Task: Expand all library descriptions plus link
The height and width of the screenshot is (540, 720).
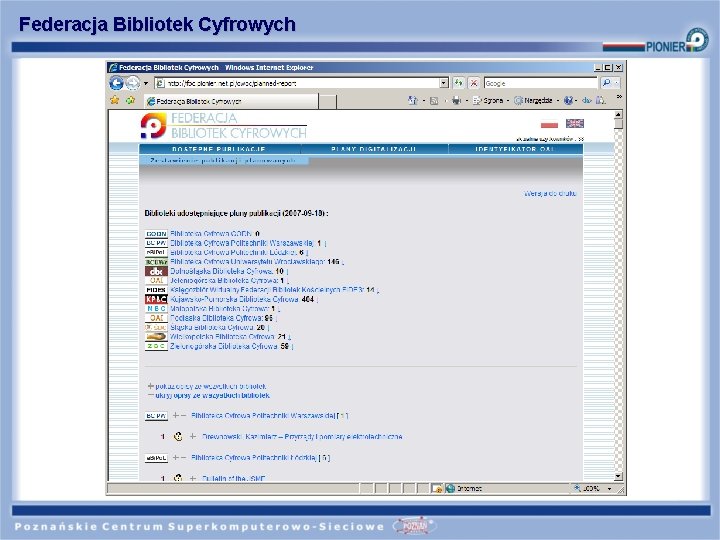Action: (207, 387)
